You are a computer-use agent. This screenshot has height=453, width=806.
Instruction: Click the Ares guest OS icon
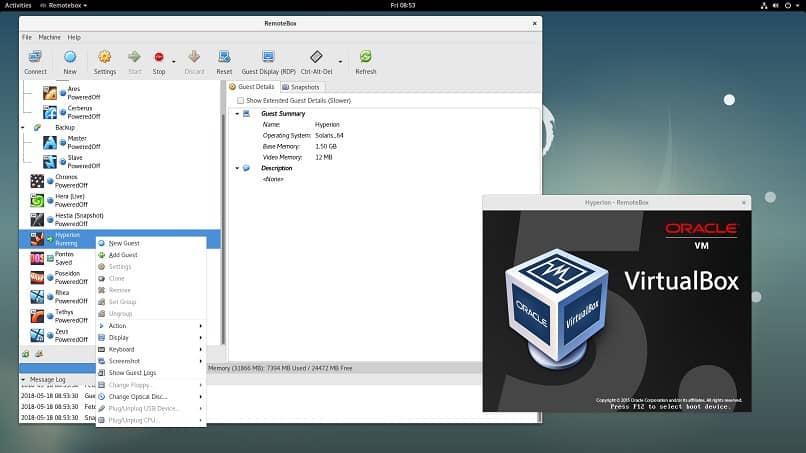click(50, 93)
